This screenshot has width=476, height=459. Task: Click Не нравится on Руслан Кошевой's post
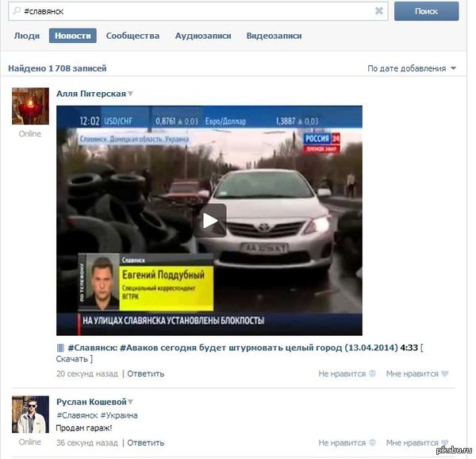[x=347, y=442]
